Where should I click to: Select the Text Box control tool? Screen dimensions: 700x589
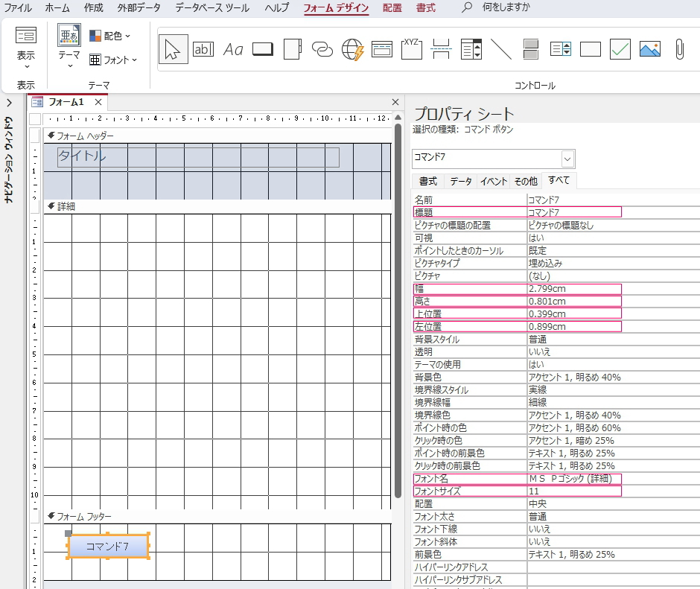pos(203,49)
